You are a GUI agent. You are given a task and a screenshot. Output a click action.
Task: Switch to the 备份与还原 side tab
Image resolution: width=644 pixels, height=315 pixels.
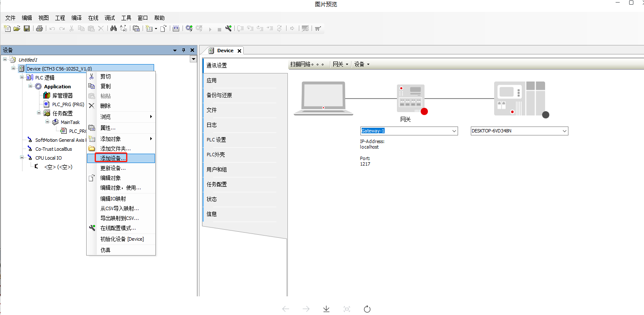point(240,95)
